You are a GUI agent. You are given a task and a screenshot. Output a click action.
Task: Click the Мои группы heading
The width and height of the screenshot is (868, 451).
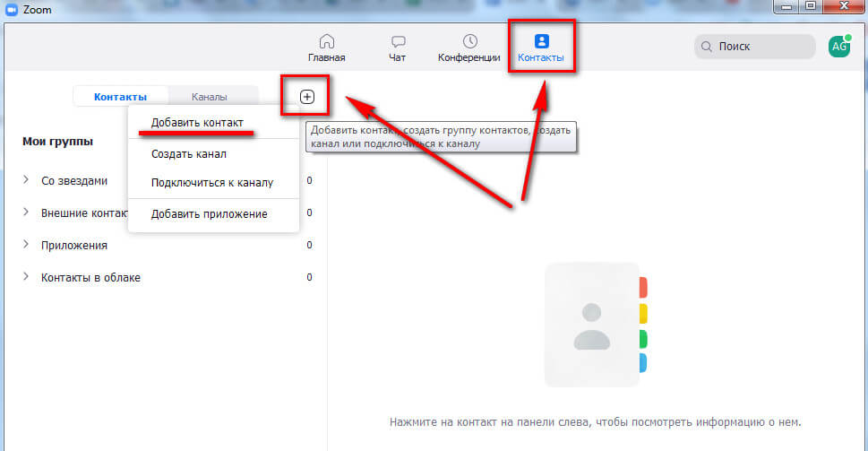[x=57, y=142]
